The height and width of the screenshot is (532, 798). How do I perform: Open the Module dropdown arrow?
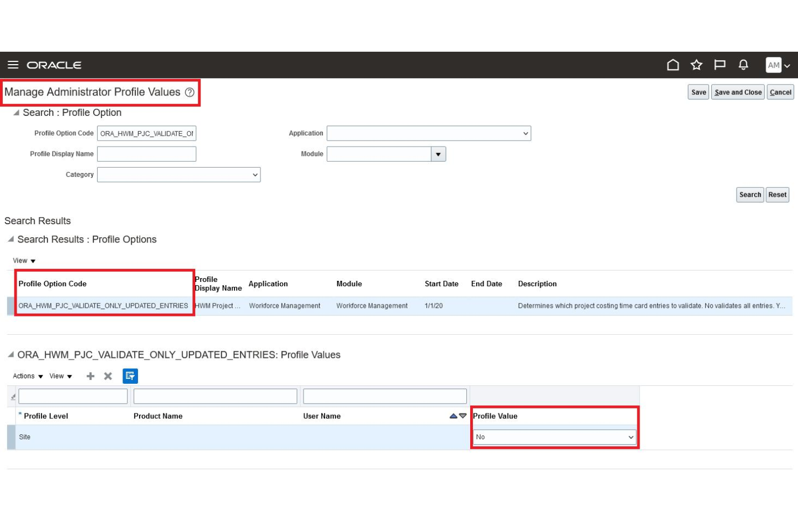coord(438,154)
